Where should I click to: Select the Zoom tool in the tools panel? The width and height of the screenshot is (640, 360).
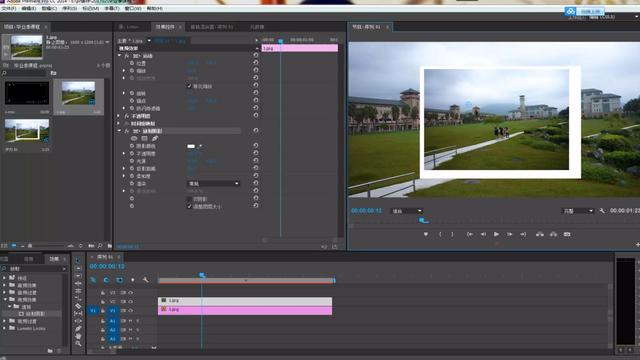pos(78,344)
